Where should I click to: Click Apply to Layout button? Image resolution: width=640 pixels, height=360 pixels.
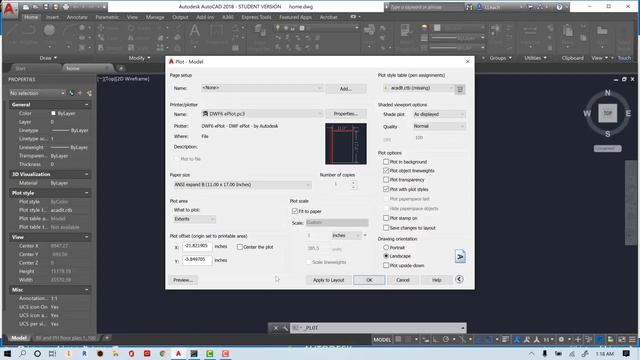click(329, 280)
